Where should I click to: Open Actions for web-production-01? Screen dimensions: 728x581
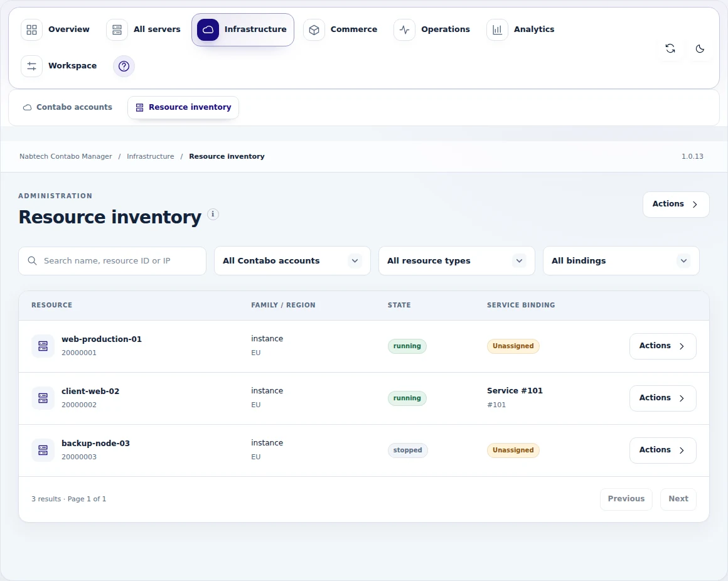coord(663,346)
